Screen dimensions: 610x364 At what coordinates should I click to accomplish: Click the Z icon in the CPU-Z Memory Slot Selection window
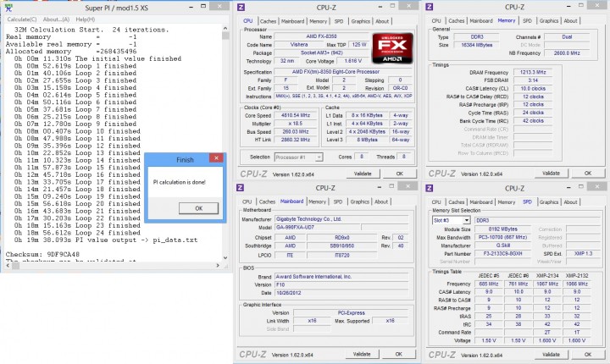pos(430,188)
